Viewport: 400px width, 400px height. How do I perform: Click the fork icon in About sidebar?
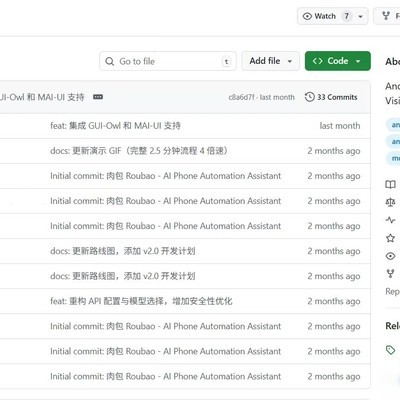click(390, 274)
